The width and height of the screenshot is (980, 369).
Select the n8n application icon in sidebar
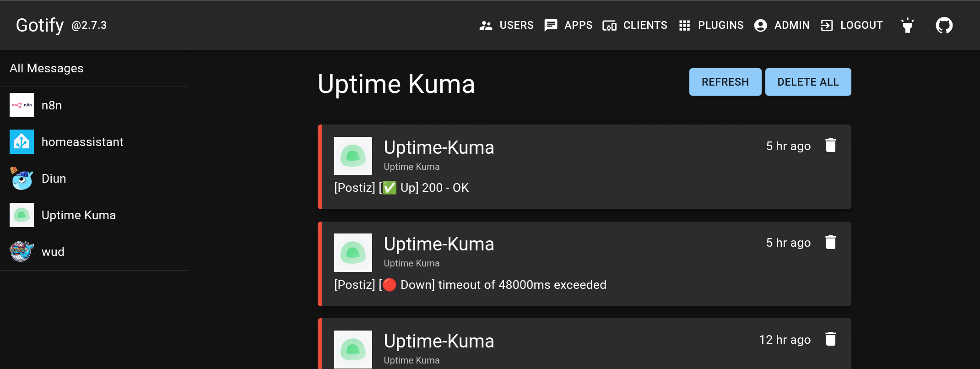[x=22, y=105]
